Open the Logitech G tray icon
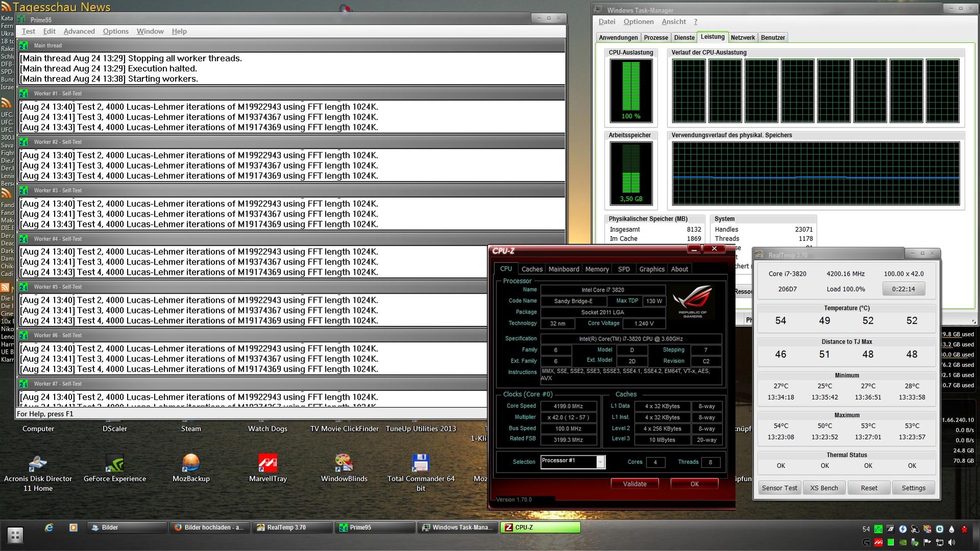Screen dimensions: 980x551 coord(866,542)
